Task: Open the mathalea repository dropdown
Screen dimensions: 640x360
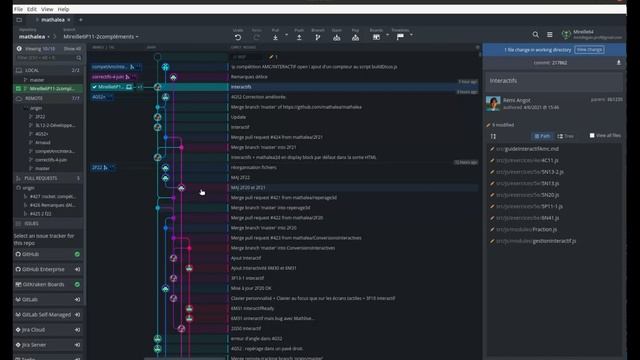Action: coord(34,37)
